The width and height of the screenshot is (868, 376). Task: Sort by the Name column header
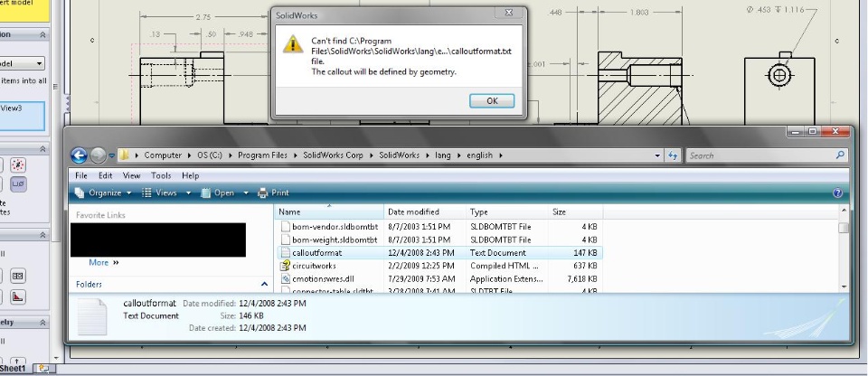coord(329,211)
